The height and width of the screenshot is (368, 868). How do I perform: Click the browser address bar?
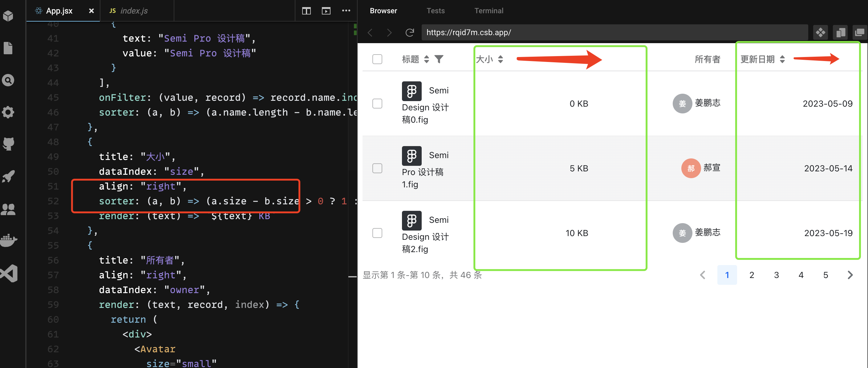click(x=573, y=32)
